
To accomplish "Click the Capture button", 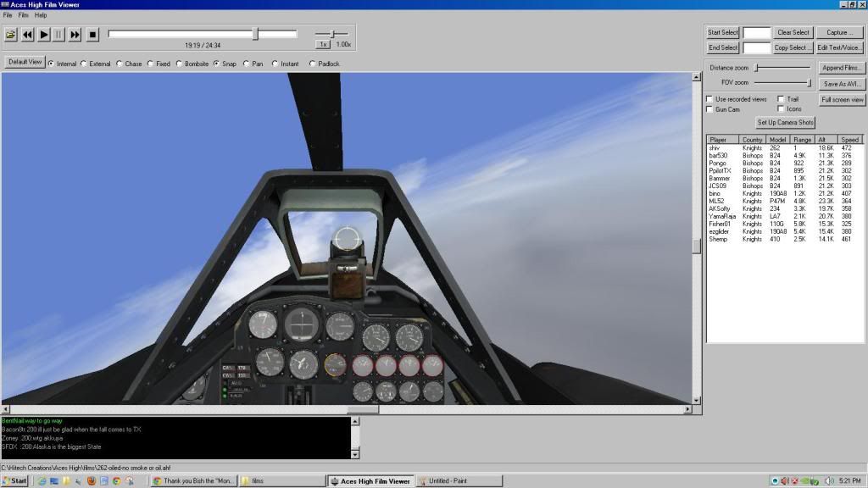I will click(x=840, y=33).
